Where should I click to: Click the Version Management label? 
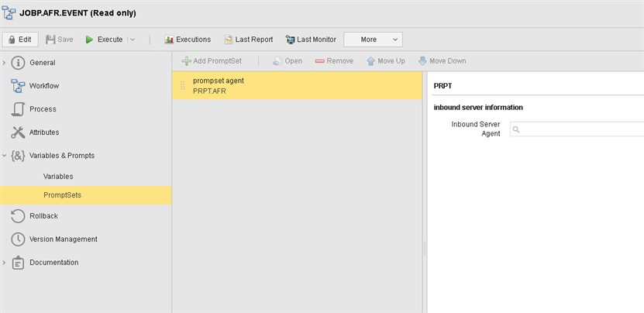click(x=64, y=239)
